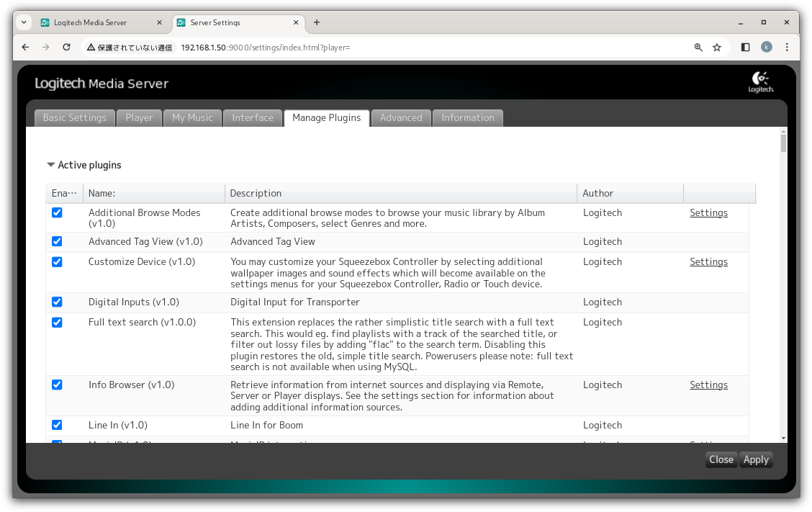Close the Logitech Media Server tab
812x512 pixels.
point(160,22)
